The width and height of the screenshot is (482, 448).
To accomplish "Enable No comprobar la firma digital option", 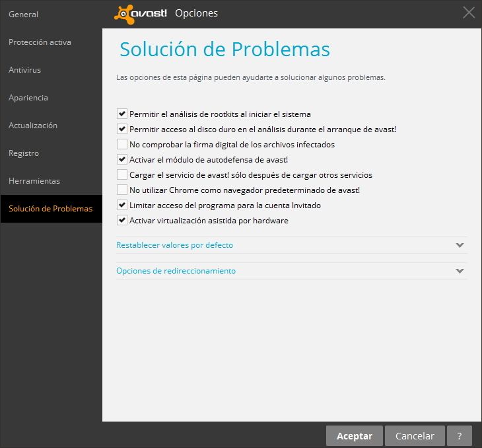I will pos(122,144).
